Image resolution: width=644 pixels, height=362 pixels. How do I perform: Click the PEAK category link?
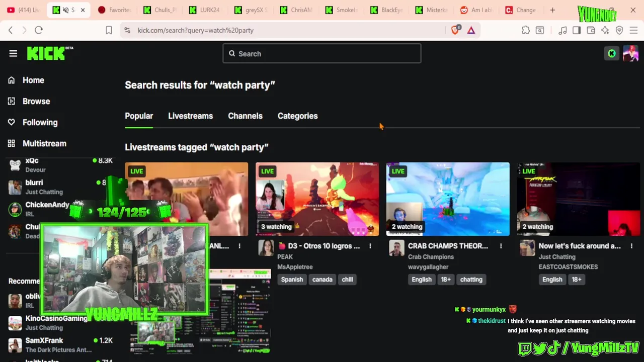[285, 257]
